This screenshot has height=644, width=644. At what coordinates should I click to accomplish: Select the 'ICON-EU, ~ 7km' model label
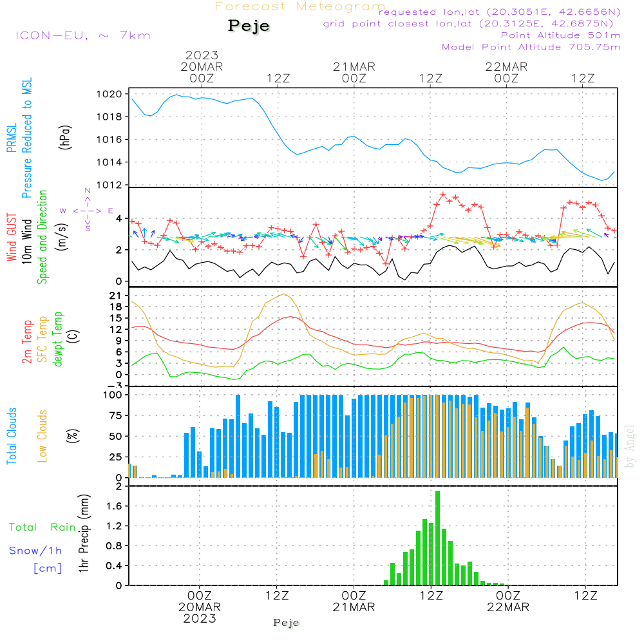tap(83, 35)
